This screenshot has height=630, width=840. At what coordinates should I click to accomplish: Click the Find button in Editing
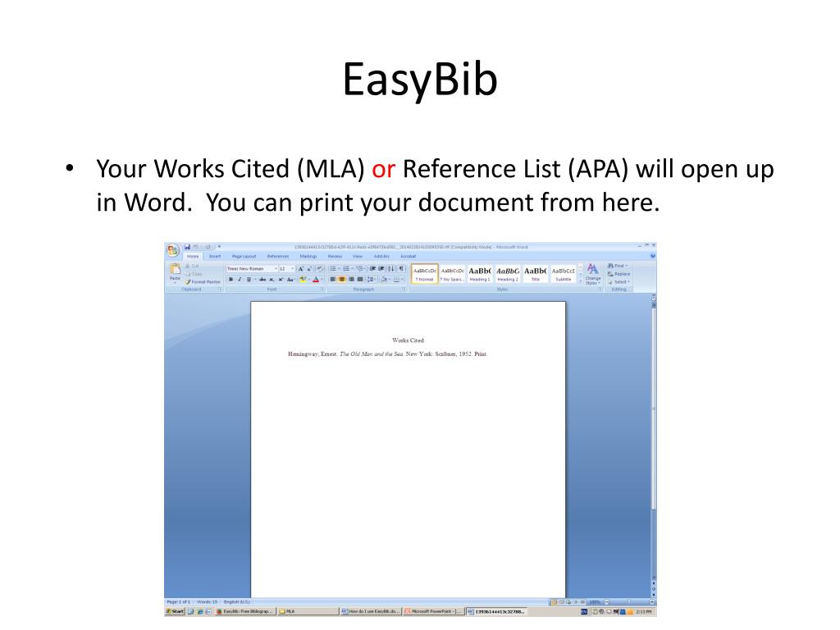tap(618, 266)
